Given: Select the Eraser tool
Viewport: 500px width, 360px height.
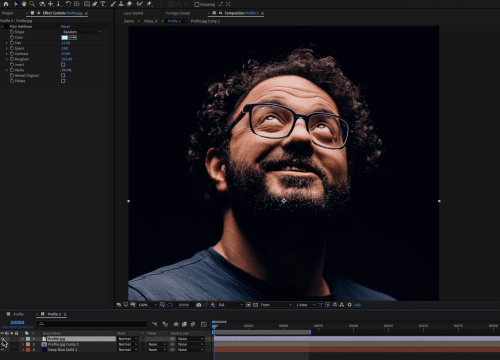Looking at the screenshot, I should click(129, 4).
